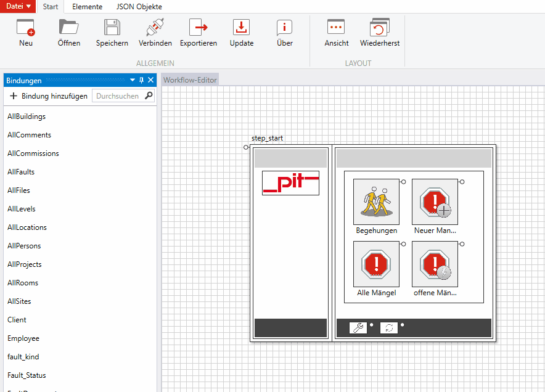545x392 pixels.
Task: Open Bindungen panel options dropdown arrow
Action: pyautogui.click(x=133, y=80)
